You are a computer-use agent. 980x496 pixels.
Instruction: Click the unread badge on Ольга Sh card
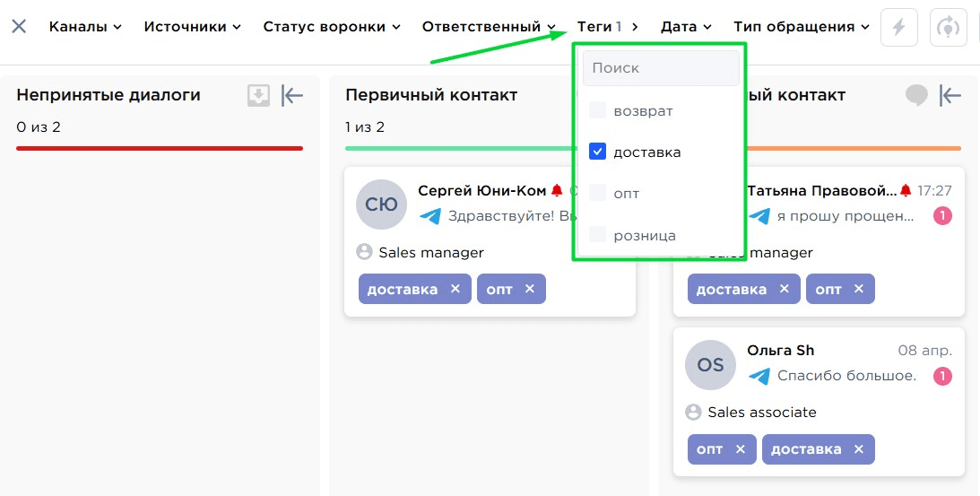pyautogui.click(x=942, y=376)
